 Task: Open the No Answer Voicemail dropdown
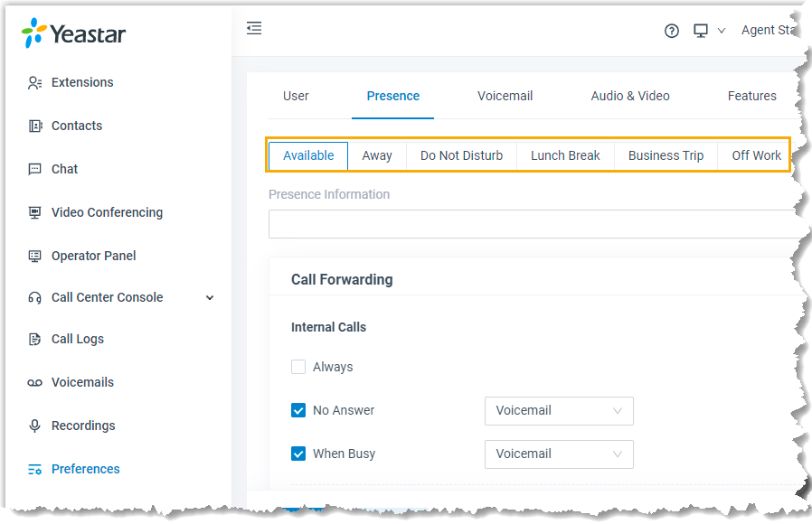[x=559, y=411]
